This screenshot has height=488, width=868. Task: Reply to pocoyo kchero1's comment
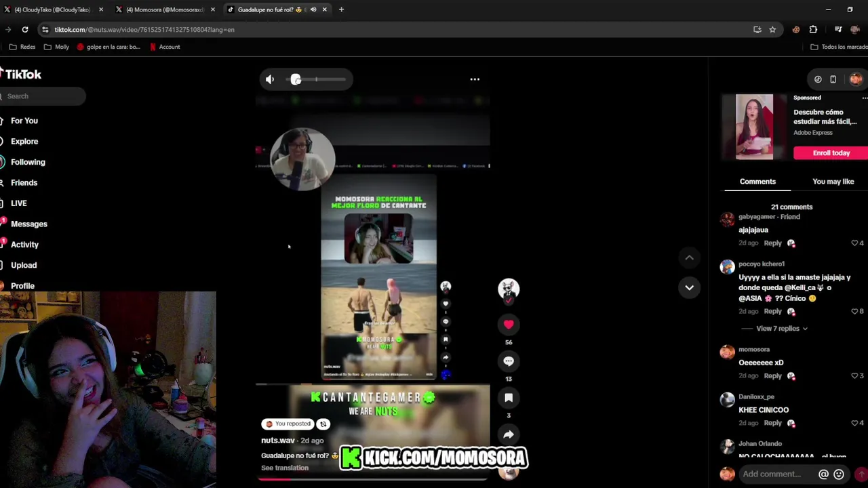(x=772, y=312)
